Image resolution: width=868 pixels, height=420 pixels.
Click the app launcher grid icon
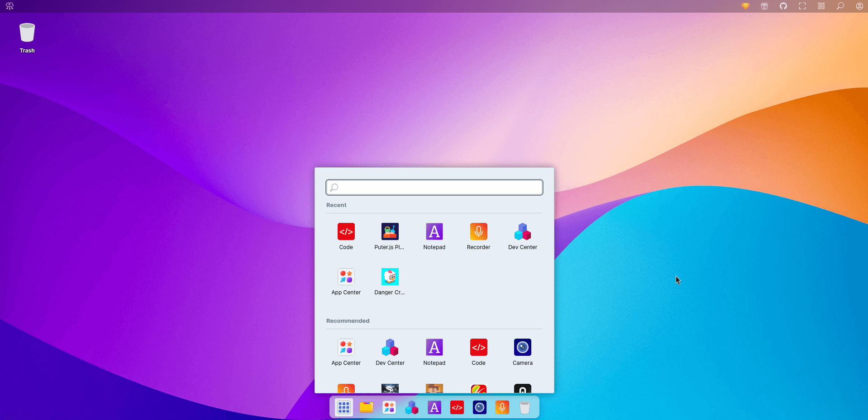(x=343, y=407)
